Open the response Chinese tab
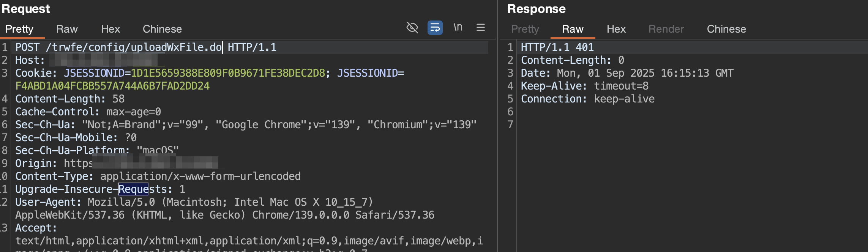The height and width of the screenshot is (252, 868). pyautogui.click(x=726, y=29)
